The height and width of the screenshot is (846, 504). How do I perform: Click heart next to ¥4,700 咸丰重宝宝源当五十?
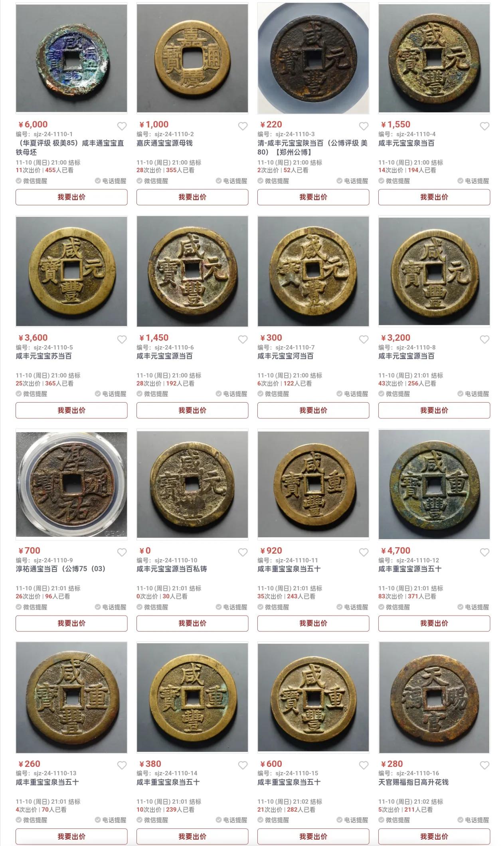tap(484, 552)
